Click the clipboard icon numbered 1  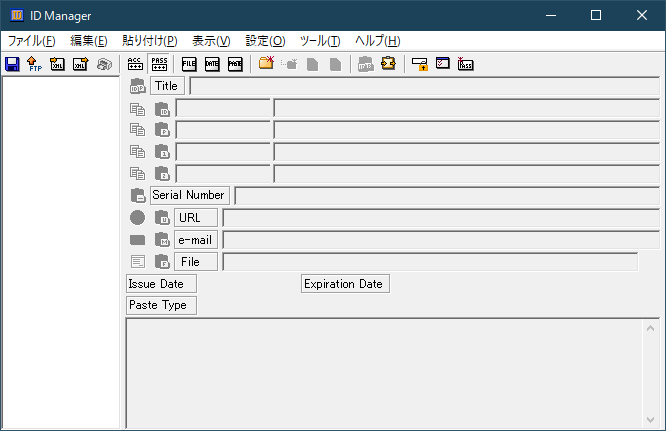pos(162,152)
